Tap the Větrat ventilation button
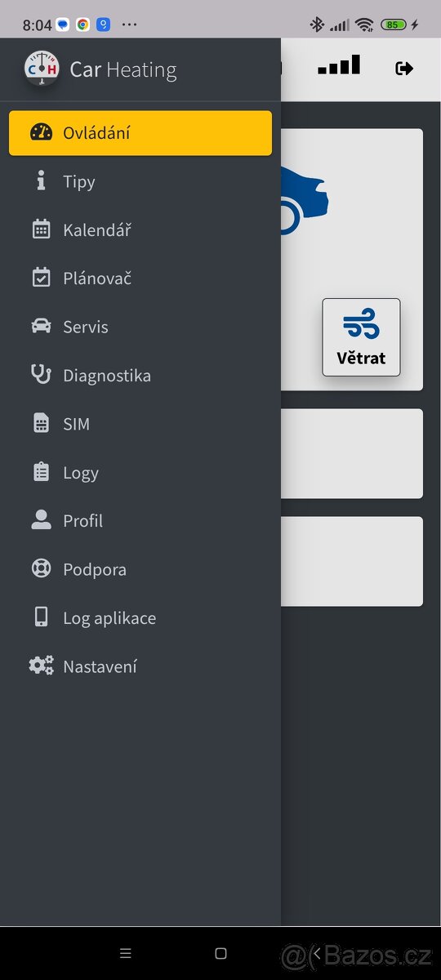 click(361, 337)
